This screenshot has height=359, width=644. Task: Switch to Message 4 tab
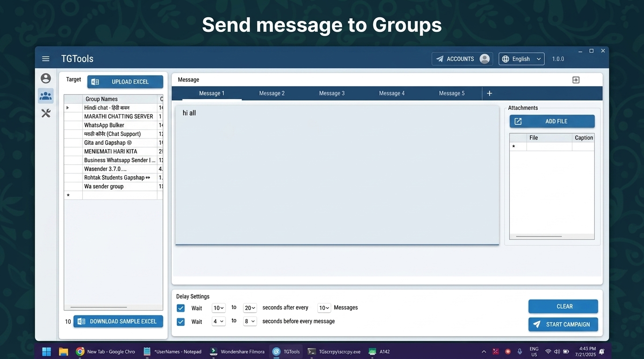(392, 93)
